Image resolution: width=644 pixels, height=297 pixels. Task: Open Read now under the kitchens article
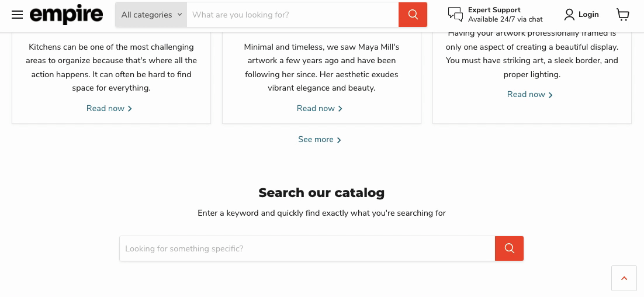pos(109,109)
